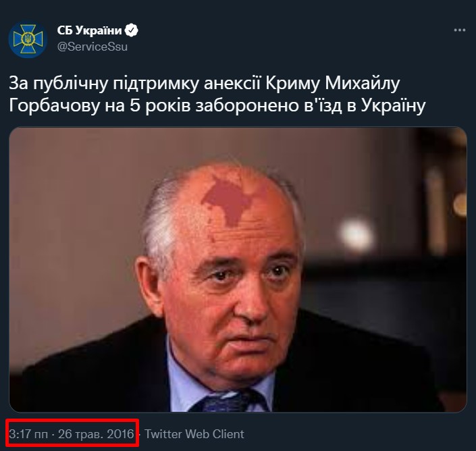Open the @ServiceSsu handle link
The width and height of the screenshot is (476, 451).
[x=92, y=47]
